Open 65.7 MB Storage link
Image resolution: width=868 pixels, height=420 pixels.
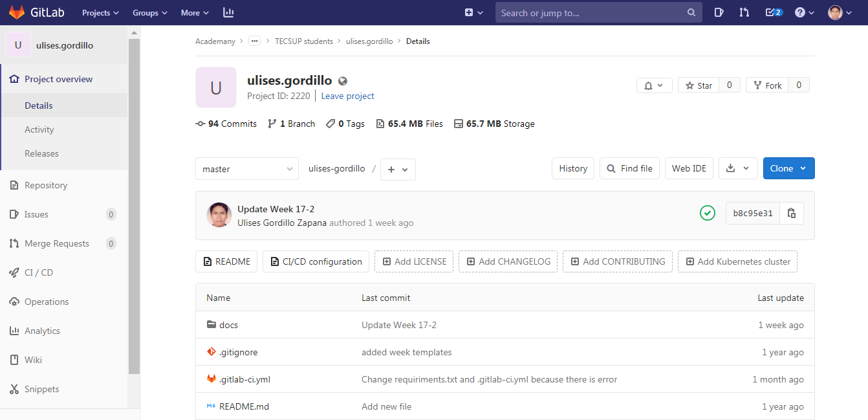[x=494, y=124]
